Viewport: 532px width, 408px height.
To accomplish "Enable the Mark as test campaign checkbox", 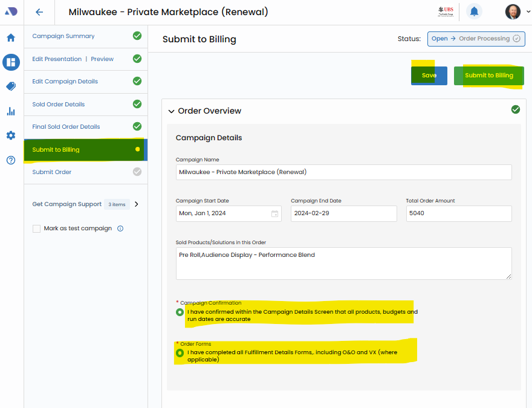I will tap(37, 228).
